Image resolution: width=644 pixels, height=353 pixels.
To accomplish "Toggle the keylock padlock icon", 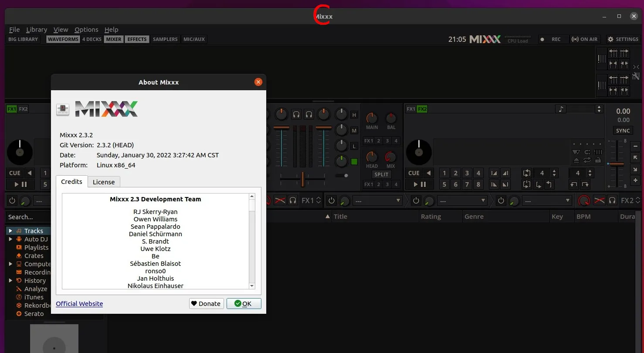I will coord(598,160).
